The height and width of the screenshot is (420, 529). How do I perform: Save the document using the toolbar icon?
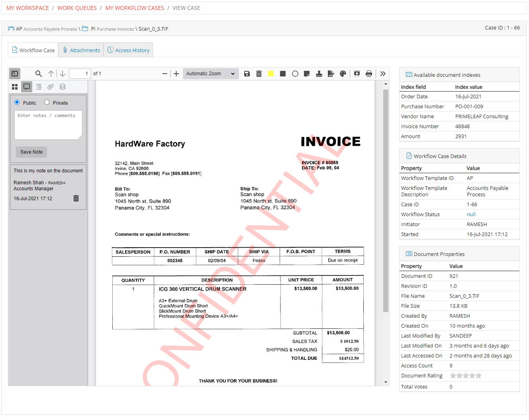(247, 73)
